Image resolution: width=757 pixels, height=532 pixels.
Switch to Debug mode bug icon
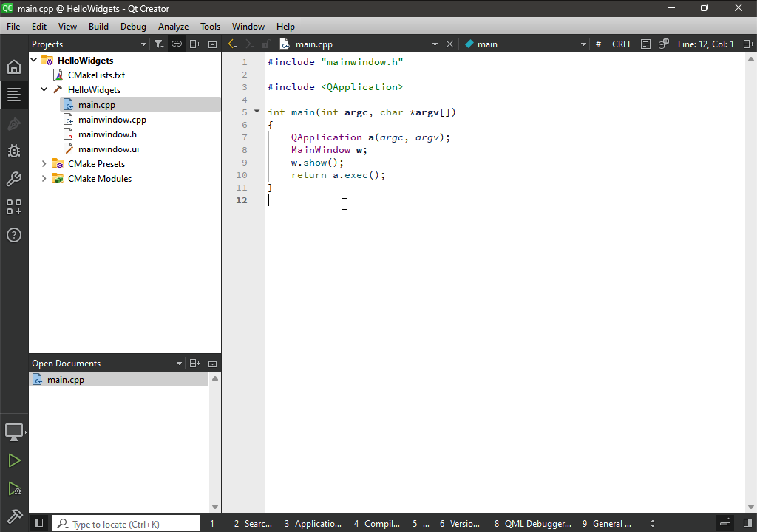14,151
